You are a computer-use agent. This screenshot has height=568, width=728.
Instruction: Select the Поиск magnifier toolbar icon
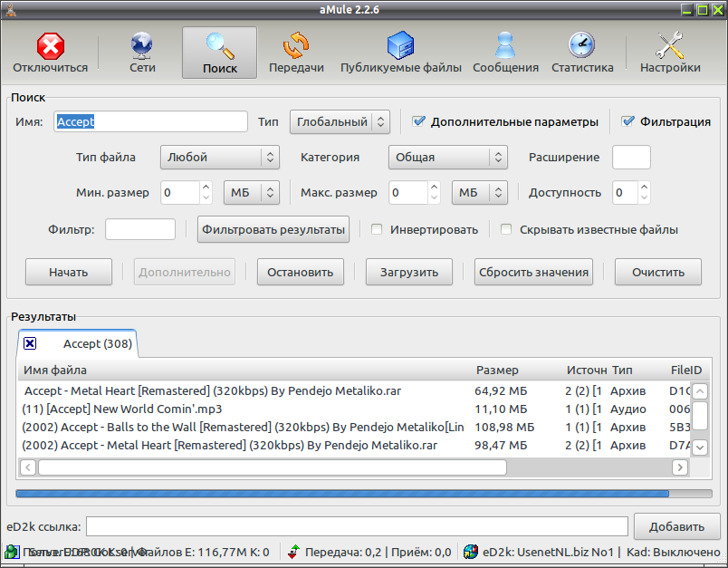point(220,46)
